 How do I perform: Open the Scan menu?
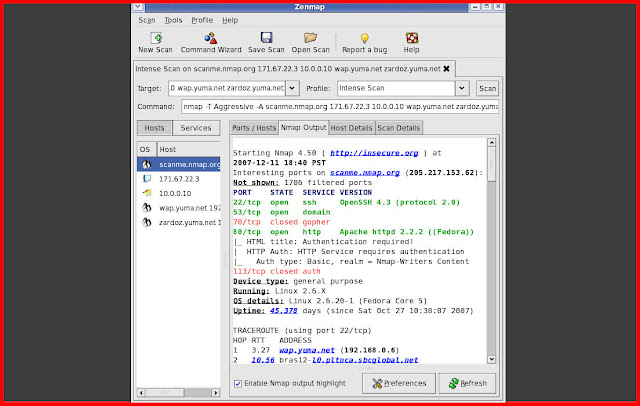(x=147, y=20)
